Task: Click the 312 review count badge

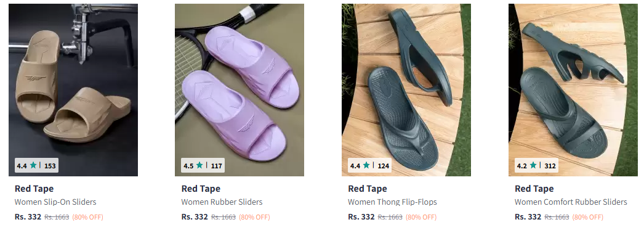Action: point(550,166)
